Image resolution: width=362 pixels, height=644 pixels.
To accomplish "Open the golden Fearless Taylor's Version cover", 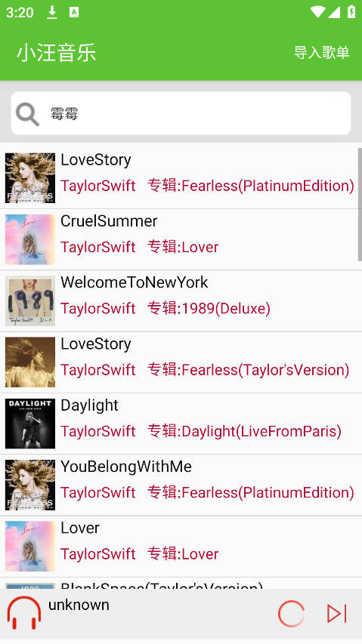I will point(30,362).
